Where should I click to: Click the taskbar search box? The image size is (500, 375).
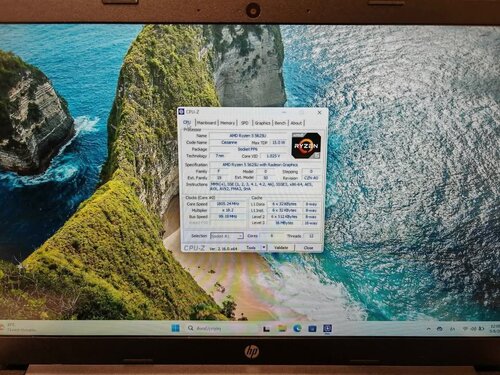tap(205, 328)
